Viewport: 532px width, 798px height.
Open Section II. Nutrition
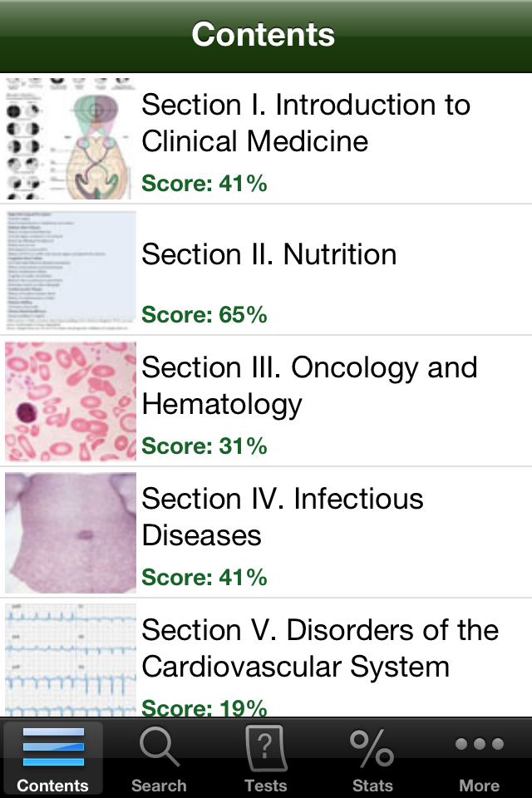click(266, 269)
